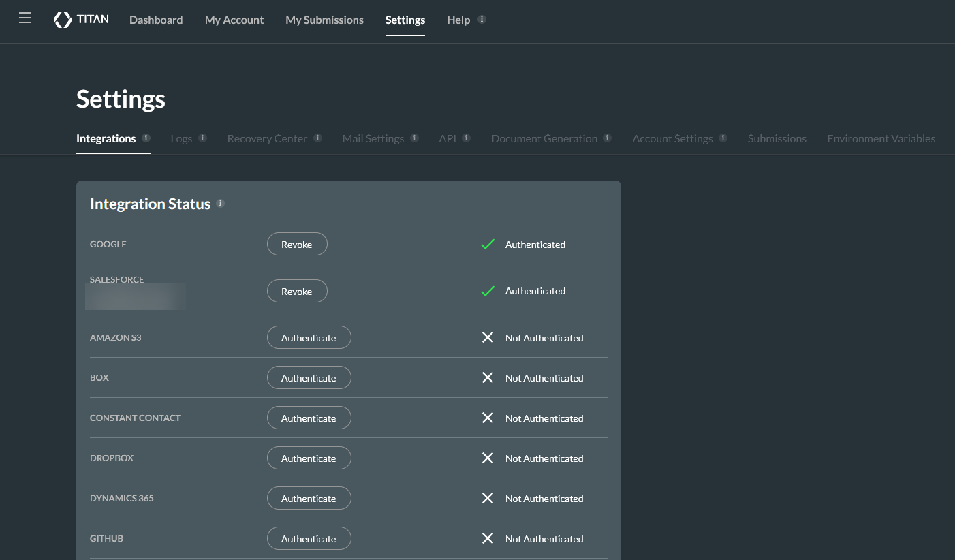Click info icon next to Document Generation
This screenshot has width=955, height=560.
[x=607, y=138]
